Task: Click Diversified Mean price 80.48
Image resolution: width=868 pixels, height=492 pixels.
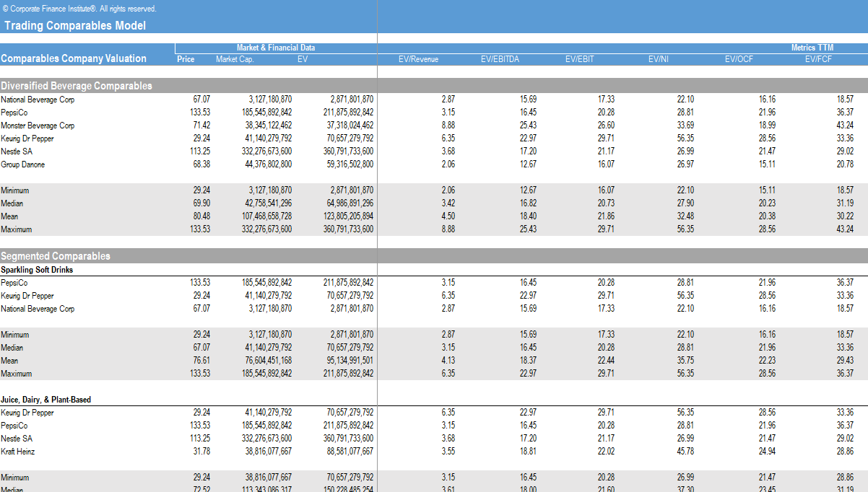Action: click(201, 216)
